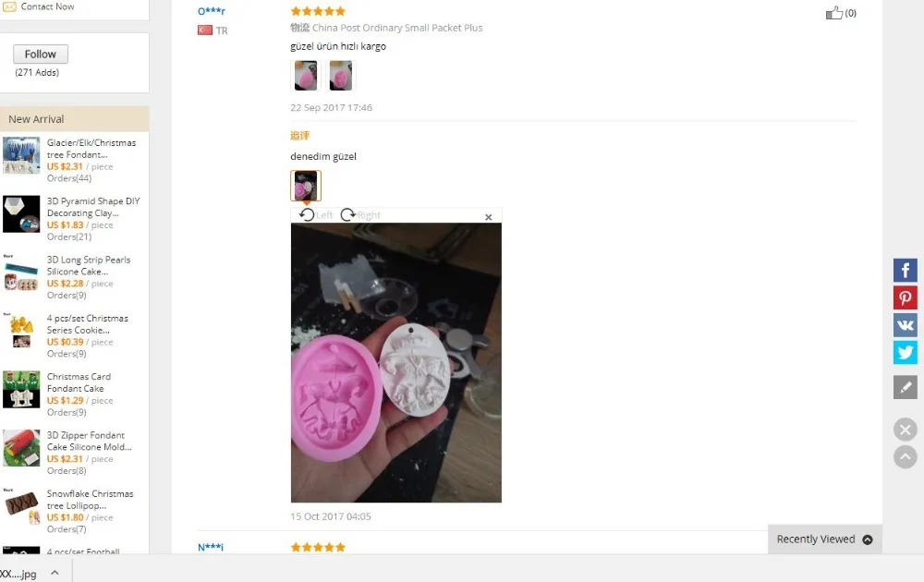Viewport: 924px width, 582px height.
Task: Like the review with thumbs-up icon
Action: click(x=833, y=13)
